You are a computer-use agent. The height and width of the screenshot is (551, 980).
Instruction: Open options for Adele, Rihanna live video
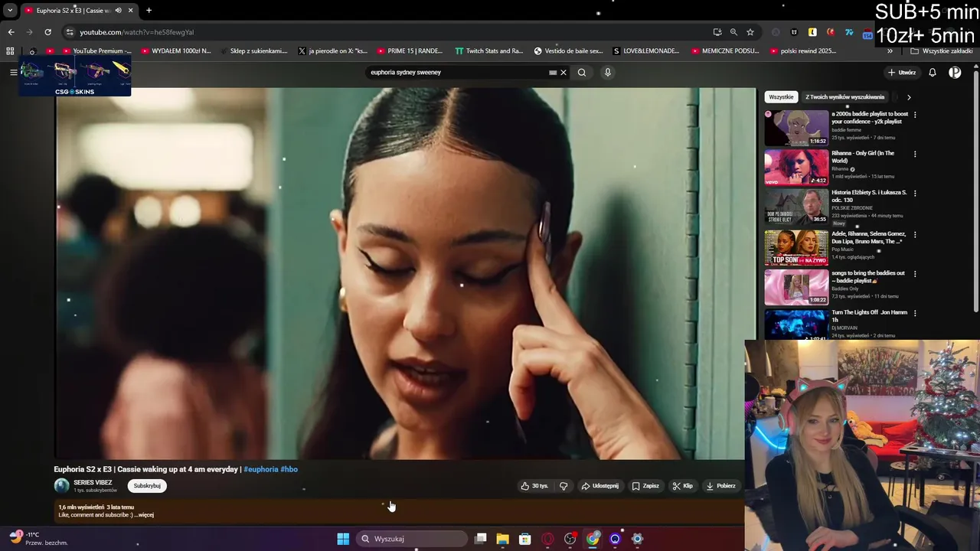tap(915, 234)
